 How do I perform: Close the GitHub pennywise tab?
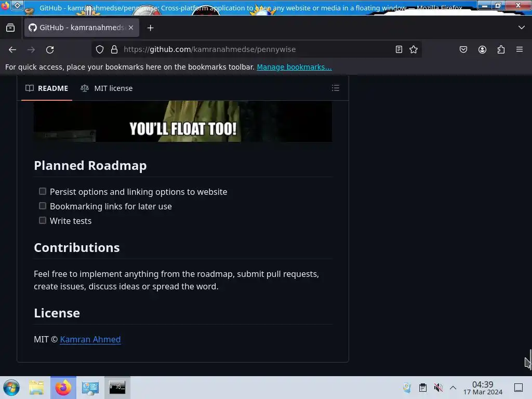131,28
